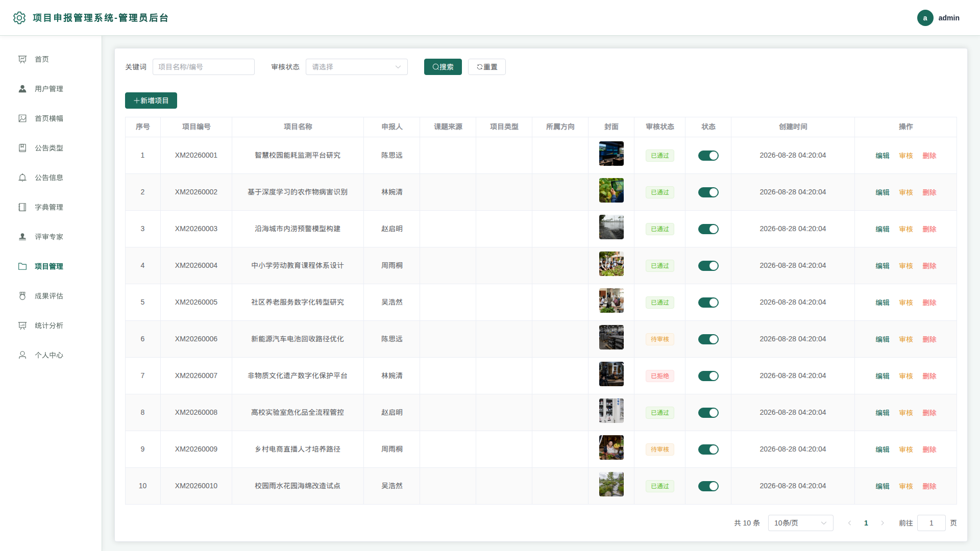
Task: Click 删除 for 非物质文化遗产数字化保护平台
Action: [x=929, y=376]
